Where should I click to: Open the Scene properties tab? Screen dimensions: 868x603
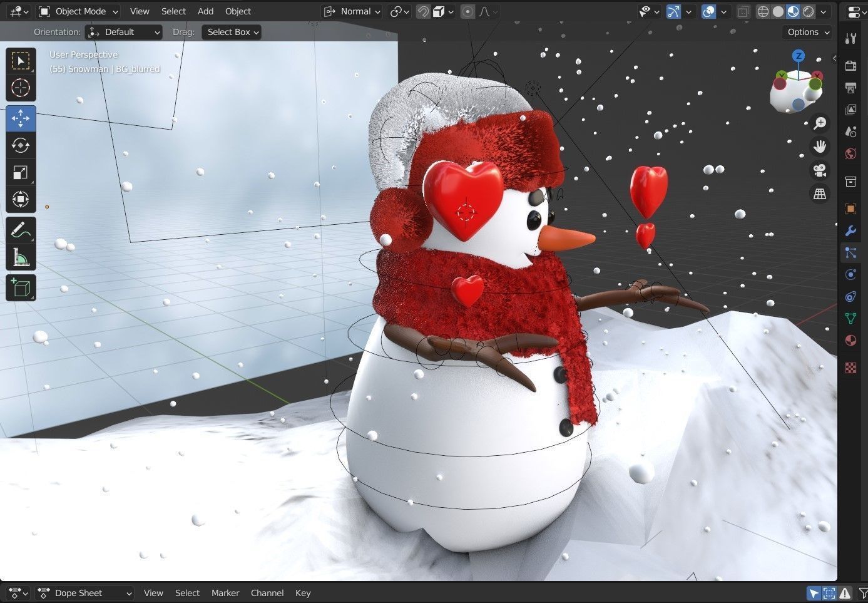[850, 131]
